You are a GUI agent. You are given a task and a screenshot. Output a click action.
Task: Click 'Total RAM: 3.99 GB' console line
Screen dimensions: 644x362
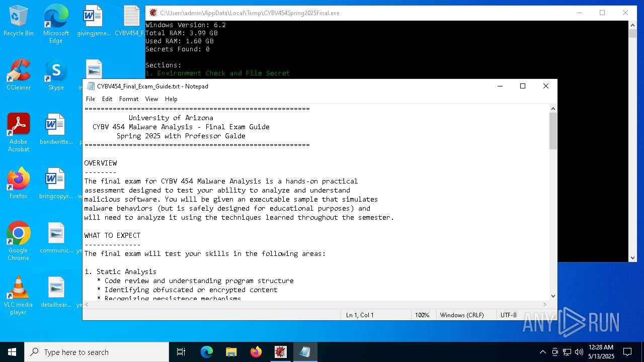pos(182,33)
